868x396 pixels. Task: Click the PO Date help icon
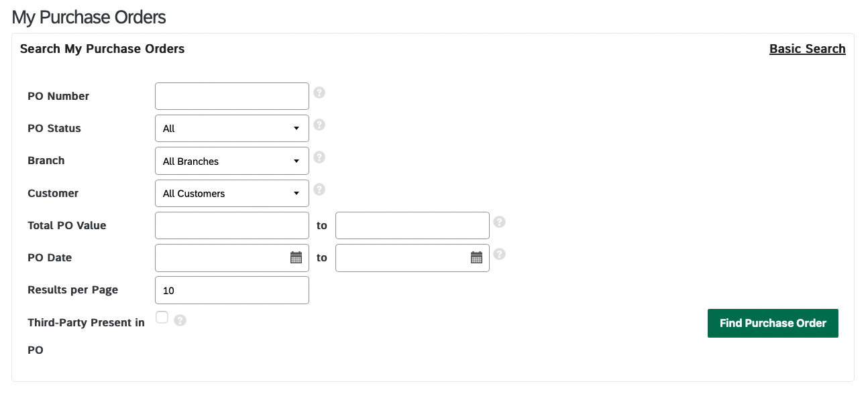499,254
